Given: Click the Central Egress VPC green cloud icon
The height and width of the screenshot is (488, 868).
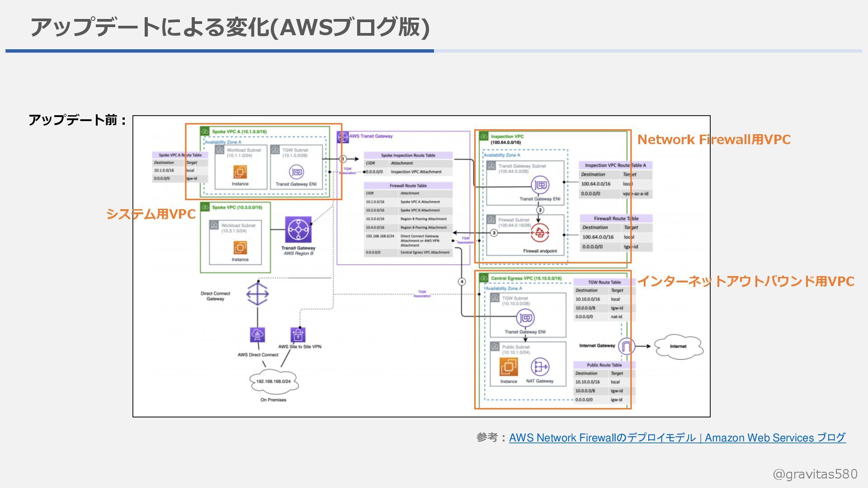Looking at the screenshot, I should tap(484, 278).
